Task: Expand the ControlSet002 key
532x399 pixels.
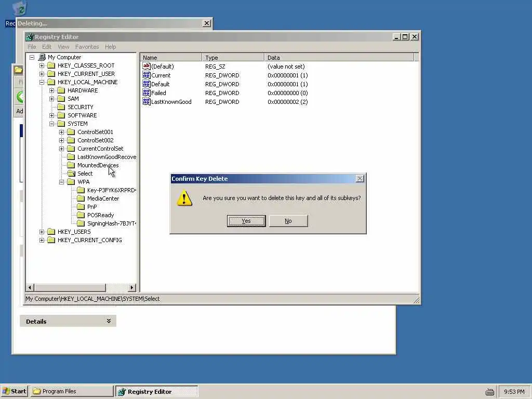Action: click(x=61, y=140)
